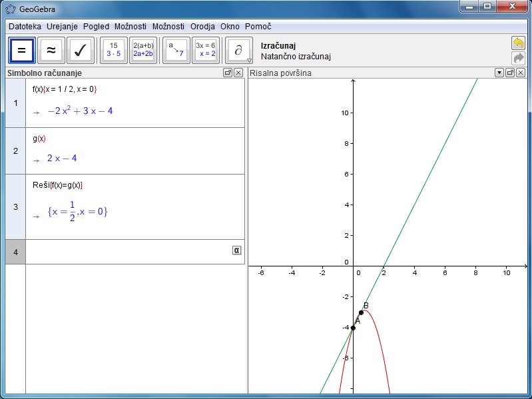This screenshot has width=532, height=399.
Task: Pop out Simbolno računanje into separate window
Action: [228, 73]
